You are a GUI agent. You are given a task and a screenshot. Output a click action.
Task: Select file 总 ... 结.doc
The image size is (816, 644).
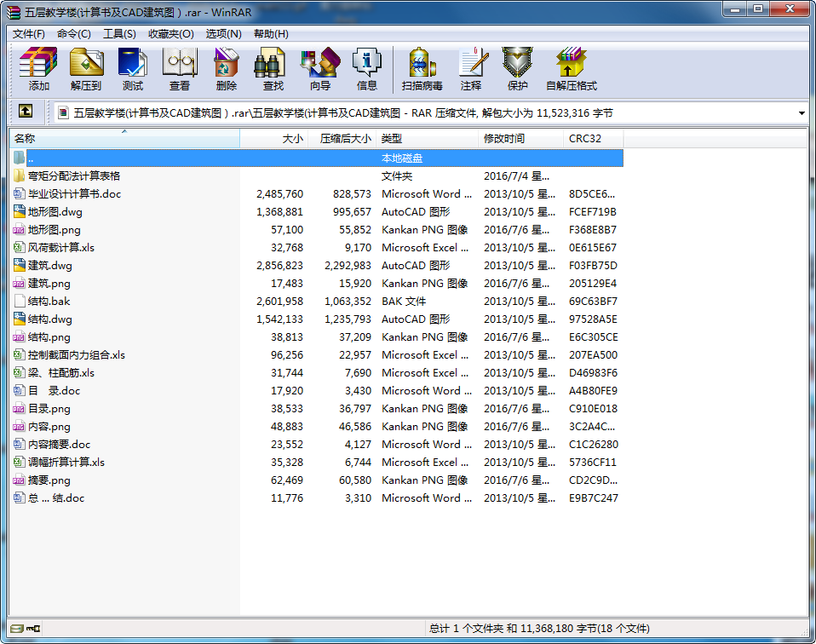pyautogui.click(x=56, y=497)
